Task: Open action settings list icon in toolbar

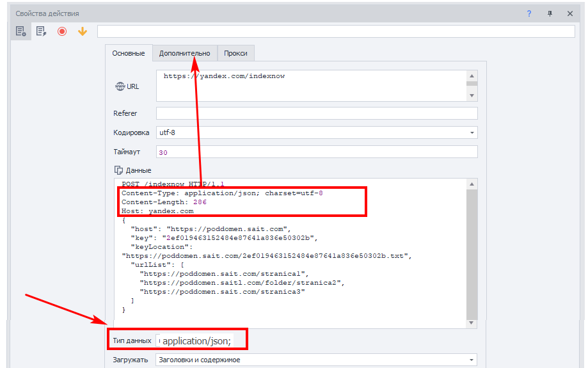Action: tap(20, 31)
